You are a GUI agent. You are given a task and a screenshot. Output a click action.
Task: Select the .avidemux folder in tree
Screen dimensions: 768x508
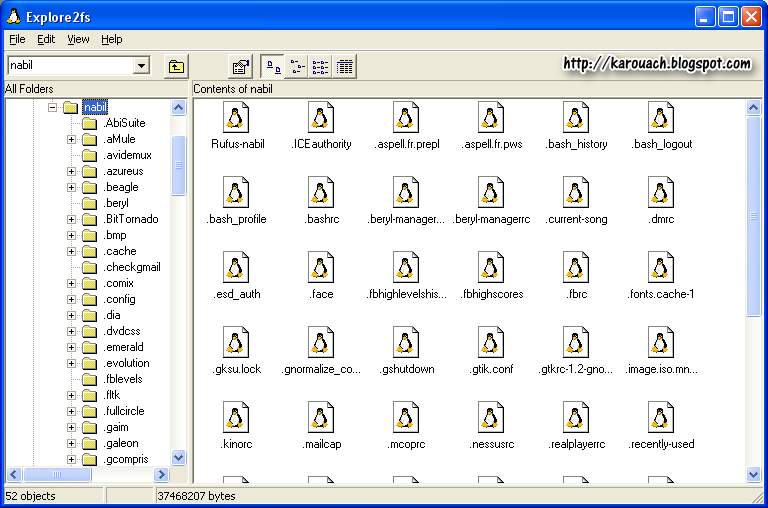pyautogui.click(x=128, y=155)
